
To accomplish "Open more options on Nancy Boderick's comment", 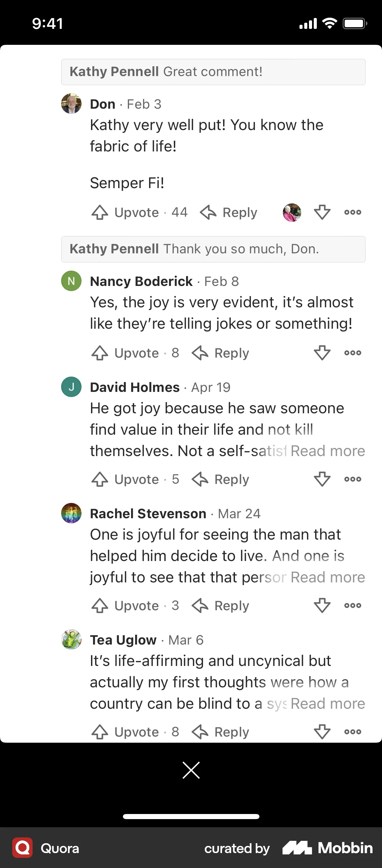I will 352,353.
